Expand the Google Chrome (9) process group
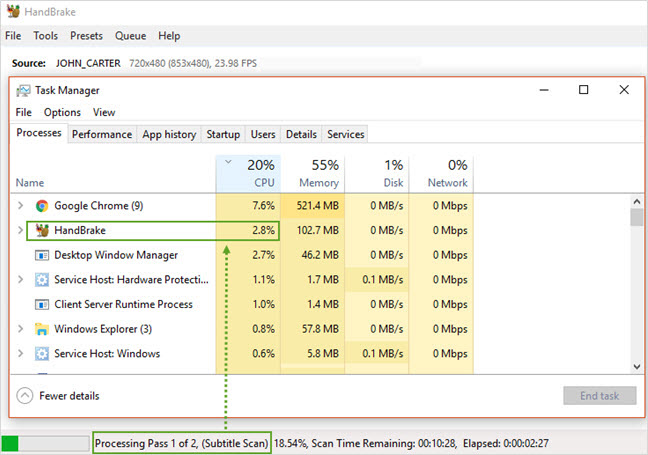Screen dimensions: 648x455 click(20, 205)
